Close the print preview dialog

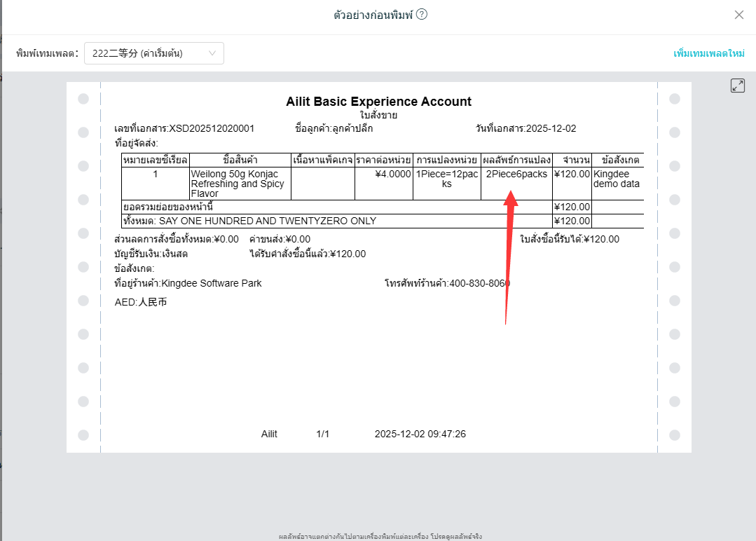(738, 15)
